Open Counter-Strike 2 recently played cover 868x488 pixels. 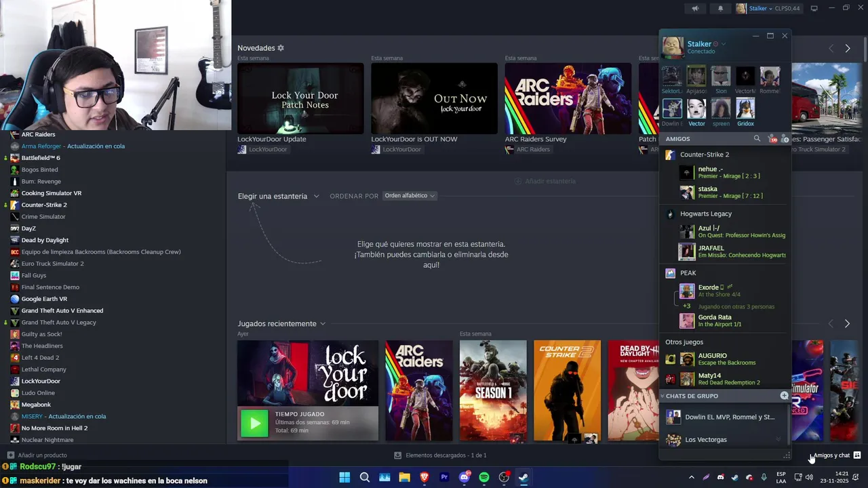(x=567, y=390)
